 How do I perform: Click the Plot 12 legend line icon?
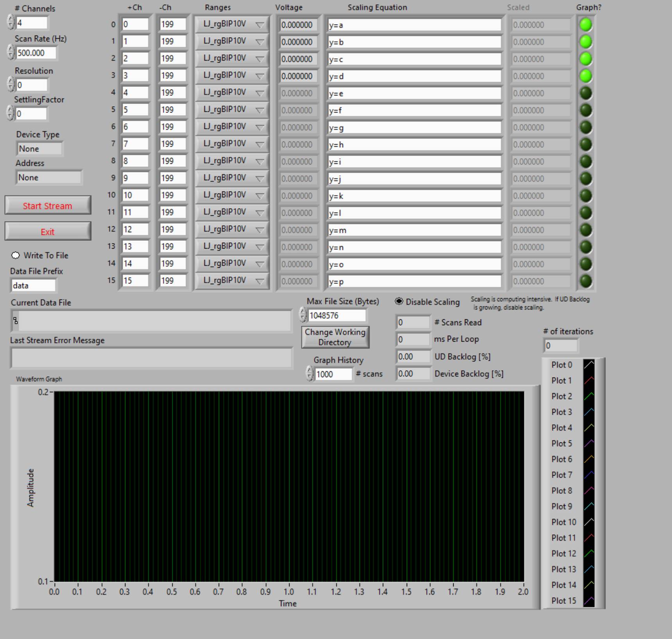[x=589, y=553]
